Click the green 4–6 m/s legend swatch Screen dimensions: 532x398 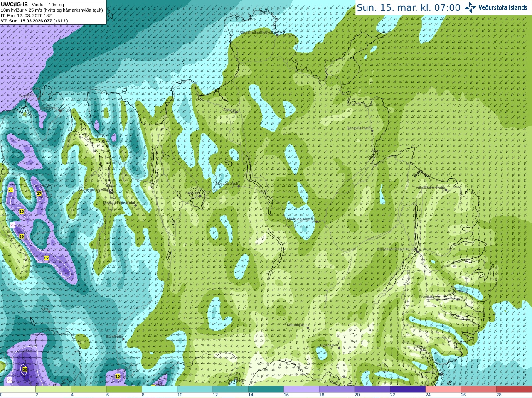pyautogui.click(x=89, y=389)
